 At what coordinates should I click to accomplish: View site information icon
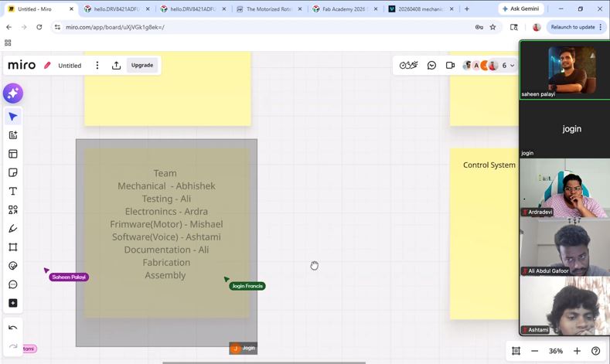click(57, 27)
